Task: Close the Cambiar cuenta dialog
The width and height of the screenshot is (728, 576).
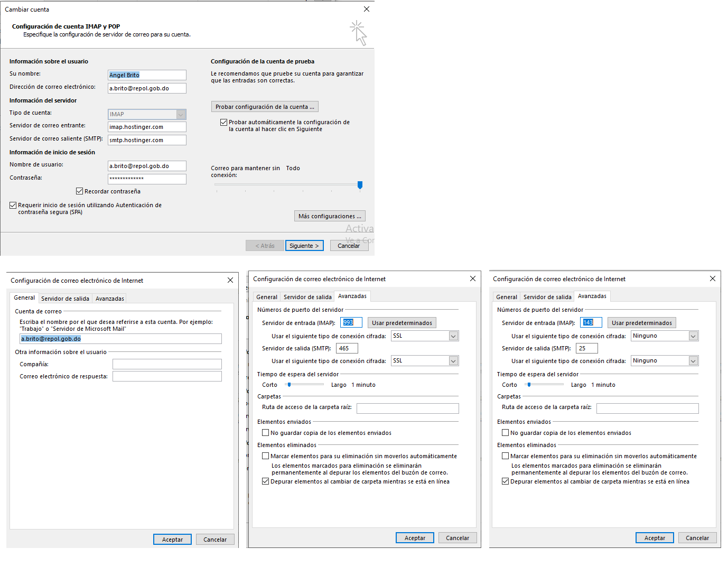Action: point(366,9)
